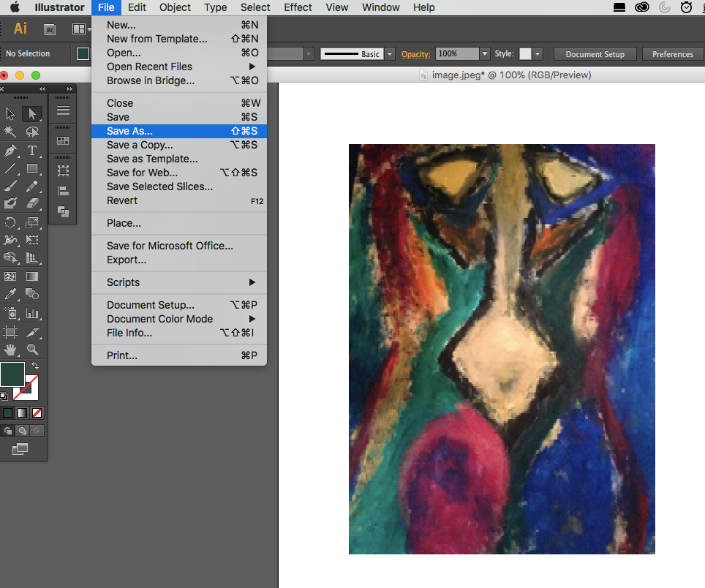
Task: Select the Mesh tool
Action: tap(10, 276)
